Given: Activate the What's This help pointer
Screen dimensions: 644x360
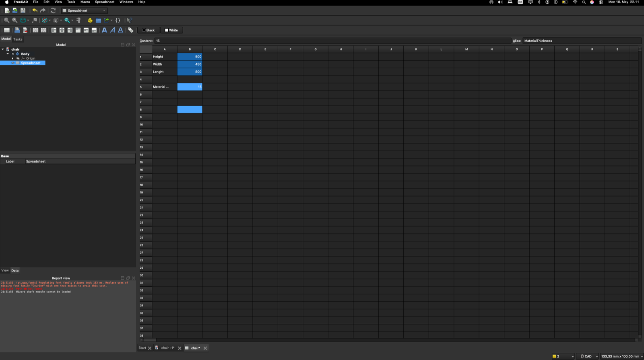Looking at the screenshot, I should click(129, 20).
